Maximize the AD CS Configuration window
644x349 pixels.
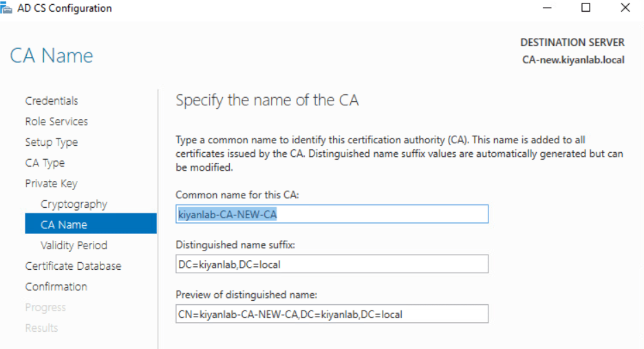(x=586, y=8)
